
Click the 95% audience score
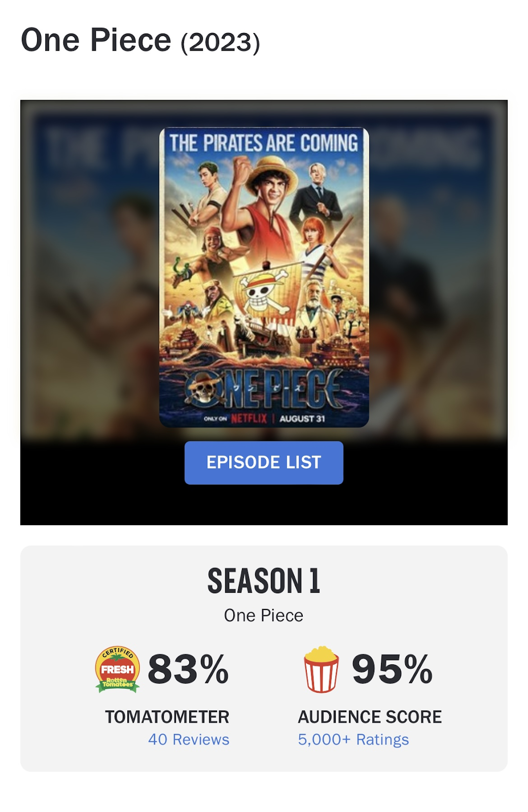[392, 669]
